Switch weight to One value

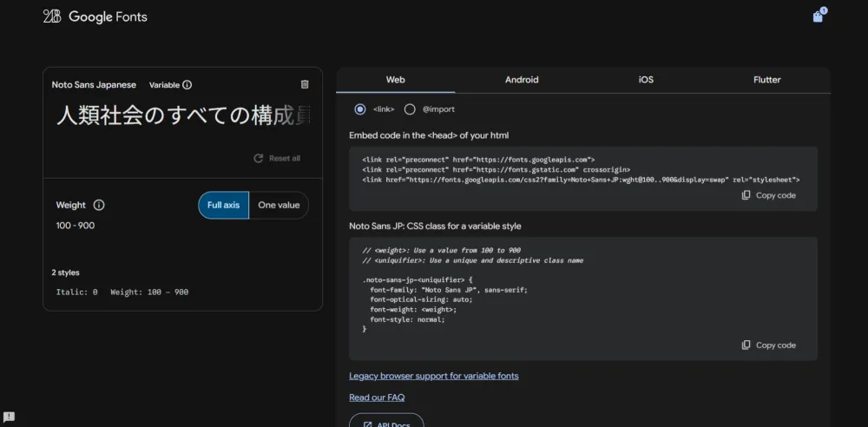click(x=279, y=205)
